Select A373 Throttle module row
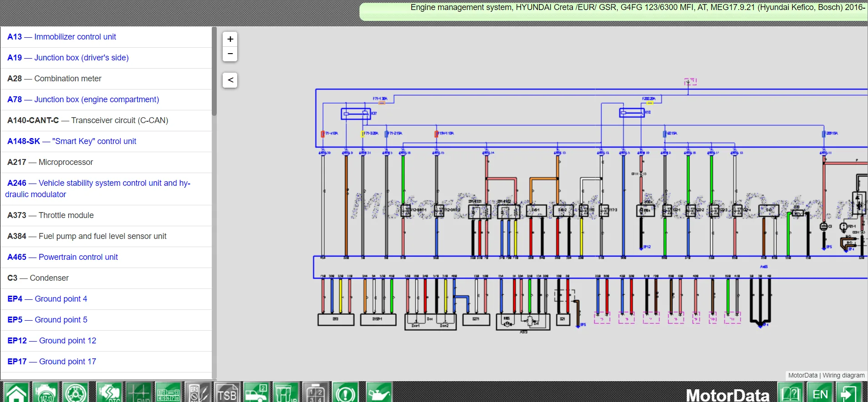Screen dimensions: 868x402 point(106,215)
